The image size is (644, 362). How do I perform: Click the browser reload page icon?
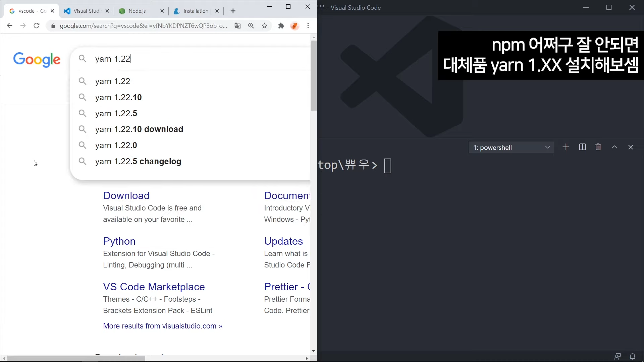click(x=37, y=26)
